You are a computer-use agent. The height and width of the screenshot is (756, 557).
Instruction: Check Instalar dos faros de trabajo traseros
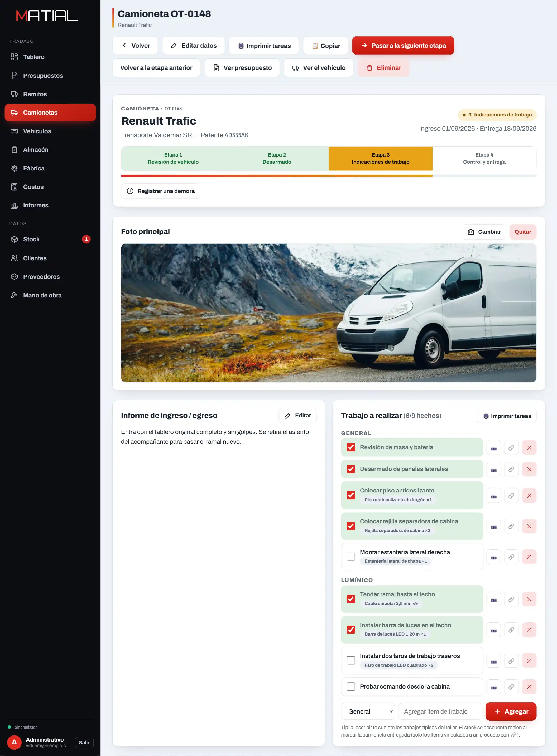tap(351, 660)
